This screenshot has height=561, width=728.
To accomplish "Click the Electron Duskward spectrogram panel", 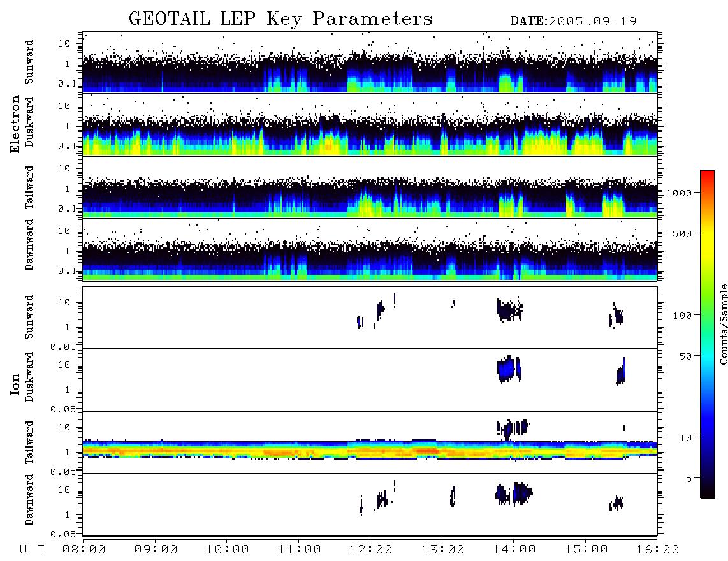I will click(370, 125).
